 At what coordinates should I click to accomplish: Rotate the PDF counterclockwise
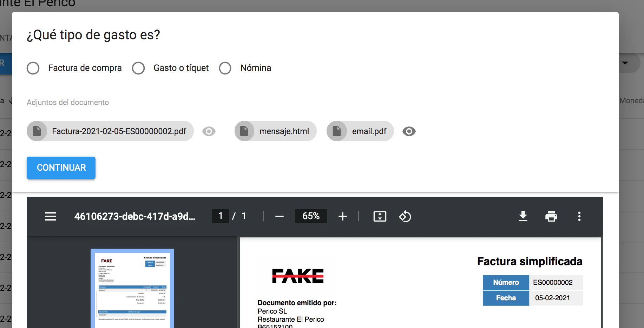405,216
